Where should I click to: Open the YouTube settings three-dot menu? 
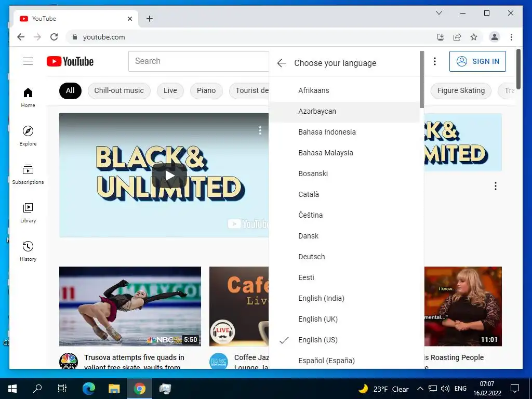click(x=435, y=61)
